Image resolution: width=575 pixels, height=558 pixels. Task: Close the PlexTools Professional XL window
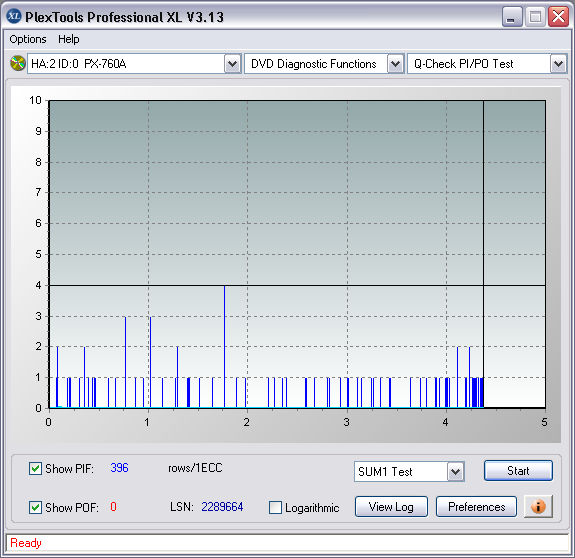[x=558, y=16]
